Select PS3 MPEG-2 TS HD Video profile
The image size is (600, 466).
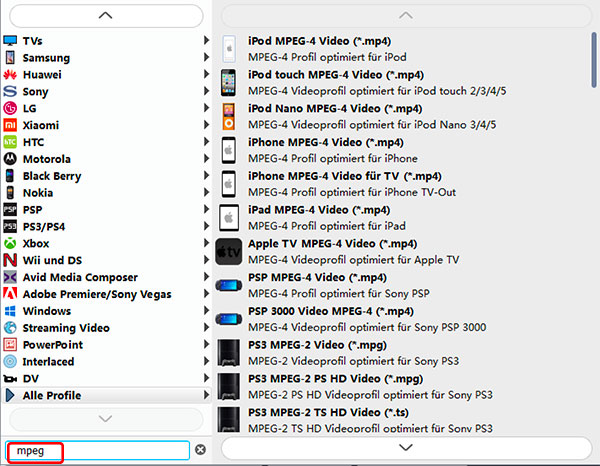pos(403,419)
